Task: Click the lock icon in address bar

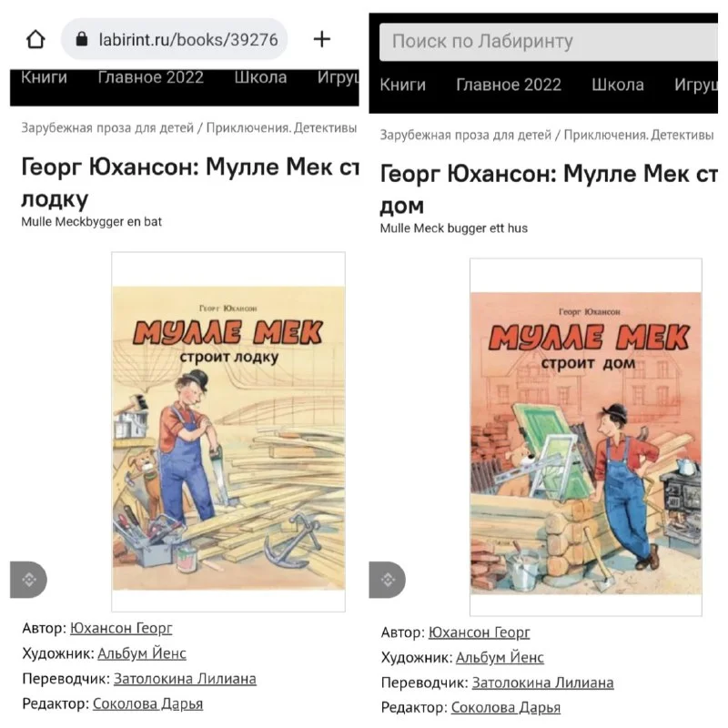Action: (82, 39)
